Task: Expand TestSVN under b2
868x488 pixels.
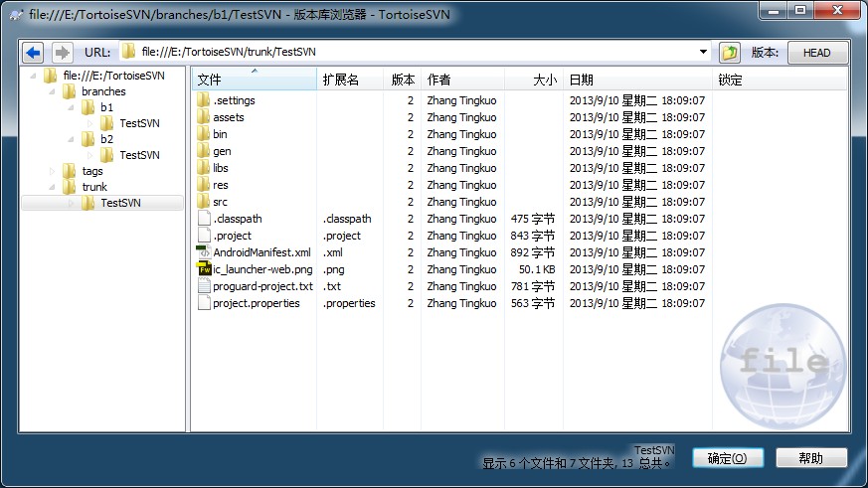Action: [x=89, y=155]
